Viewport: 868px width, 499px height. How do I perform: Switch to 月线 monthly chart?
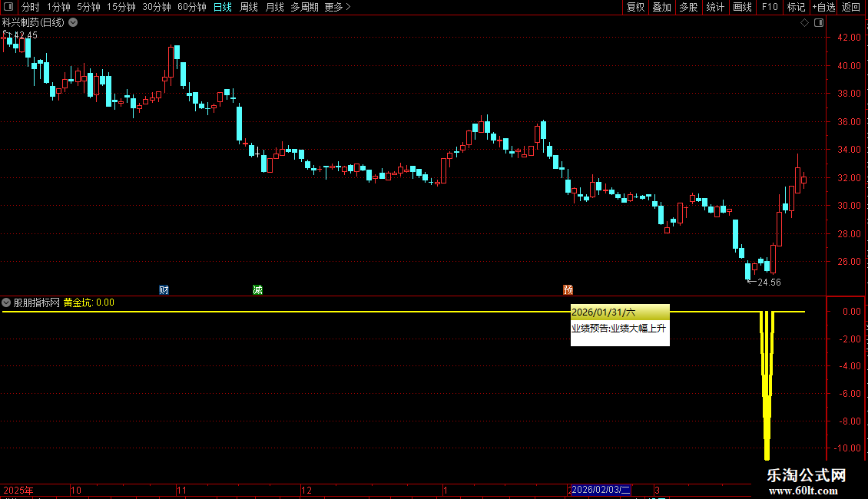pos(274,7)
